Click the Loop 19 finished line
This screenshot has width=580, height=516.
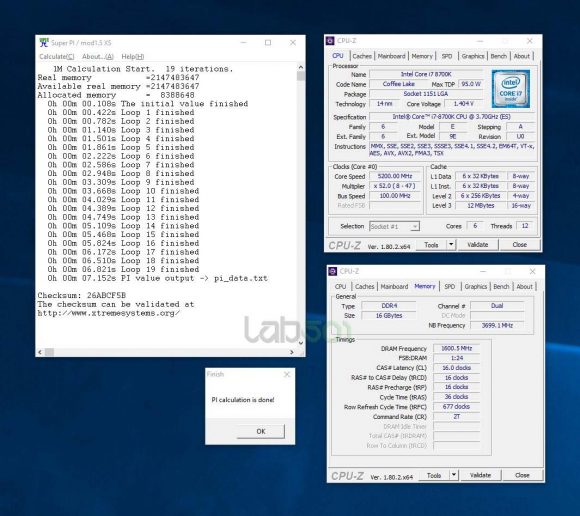point(123,269)
